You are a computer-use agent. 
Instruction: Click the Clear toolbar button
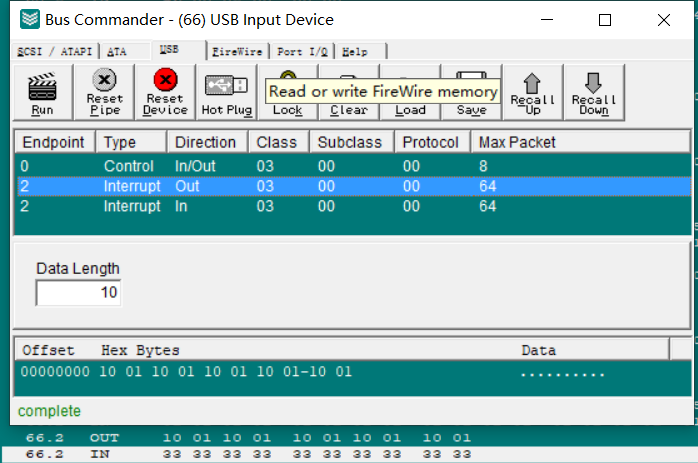click(x=348, y=109)
